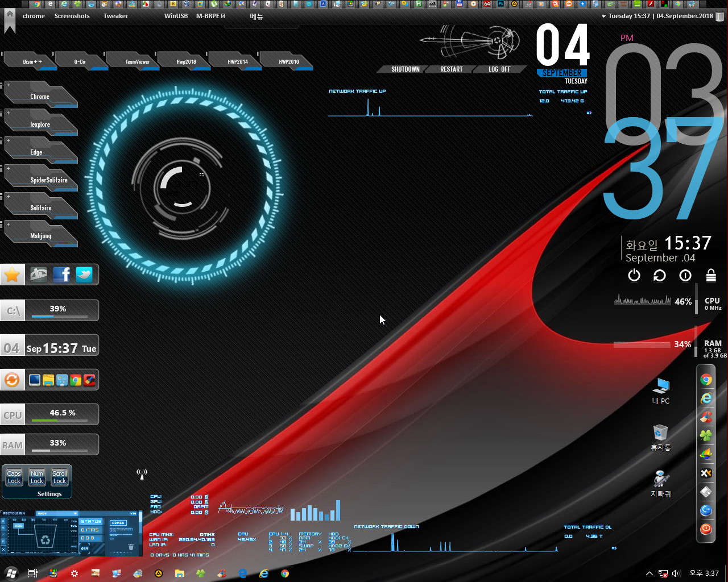The image size is (728, 582).
Task: Open the Mahjong side launcher tile
Action: (x=40, y=234)
